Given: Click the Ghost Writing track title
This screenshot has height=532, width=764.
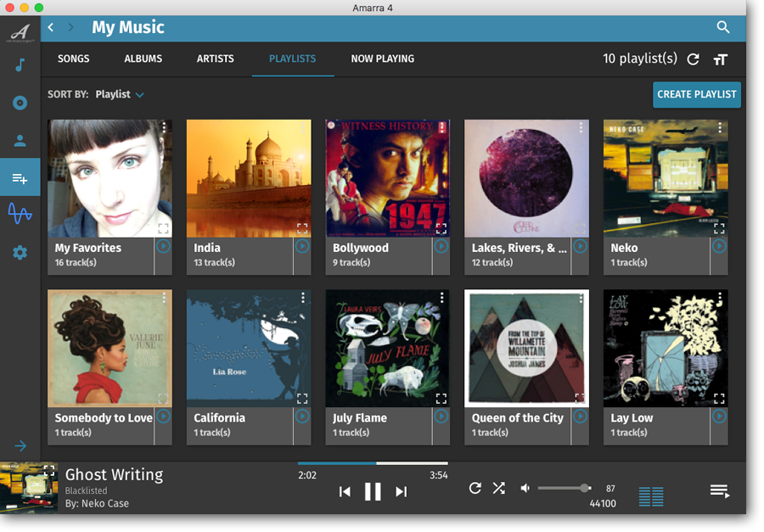Looking at the screenshot, I should [114, 474].
